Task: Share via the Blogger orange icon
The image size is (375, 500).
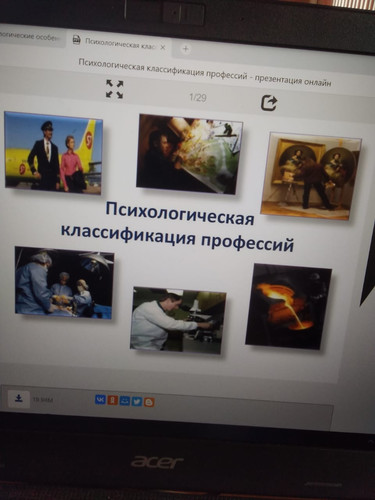Action: coord(149,402)
